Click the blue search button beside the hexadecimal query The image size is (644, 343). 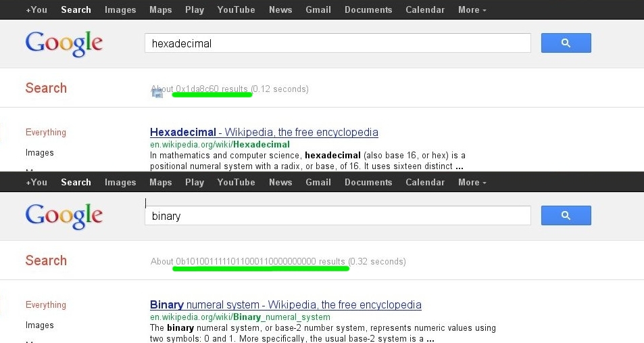(x=566, y=43)
